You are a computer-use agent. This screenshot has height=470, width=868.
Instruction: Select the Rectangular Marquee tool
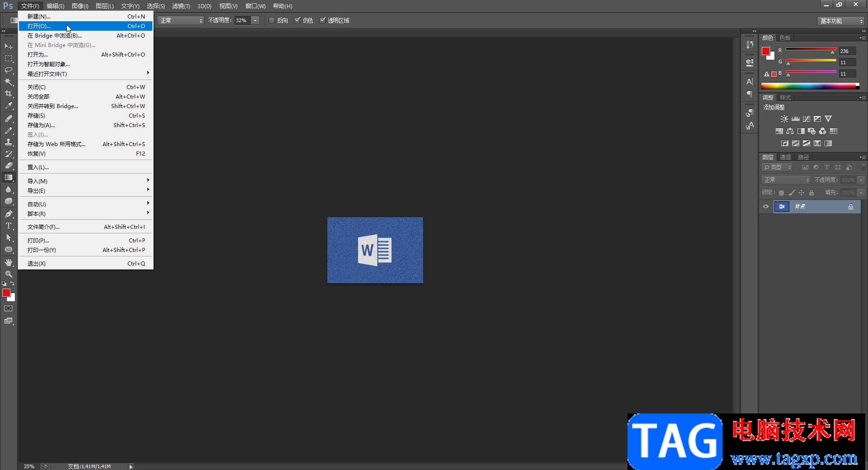pyautogui.click(x=9, y=58)
